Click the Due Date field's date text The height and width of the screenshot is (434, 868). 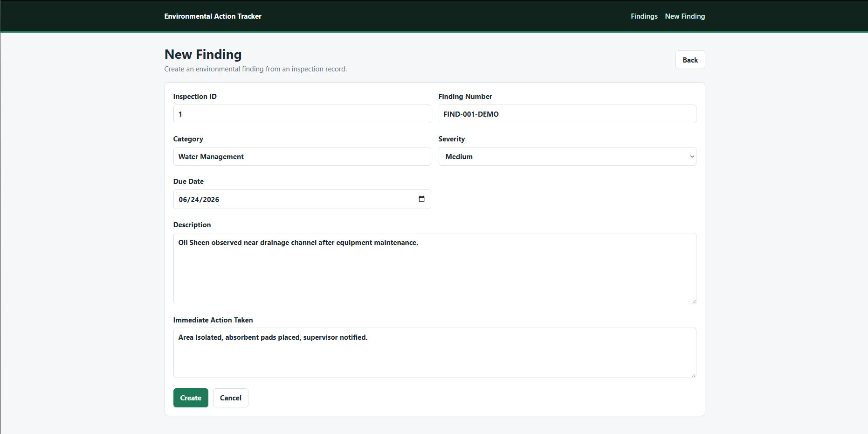[x=199, y=200]
